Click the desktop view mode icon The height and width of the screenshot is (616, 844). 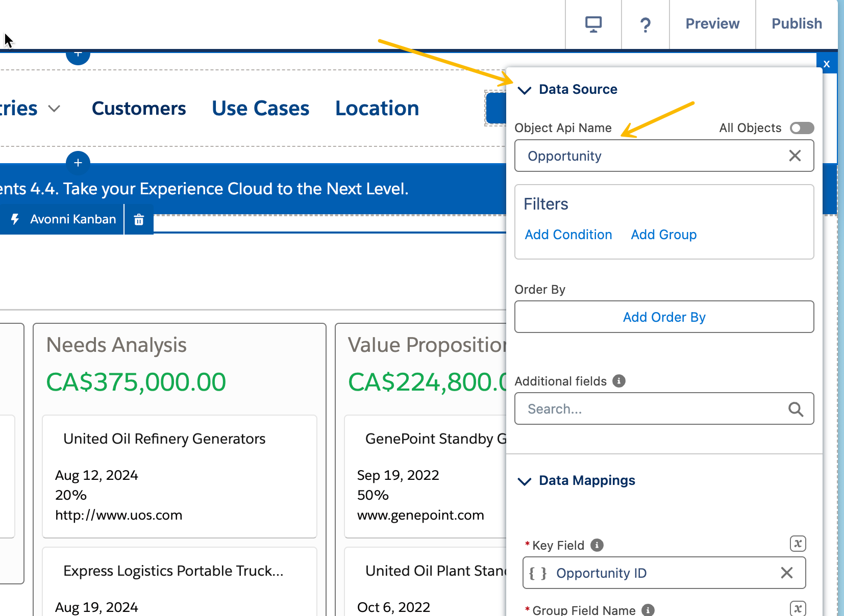(593, 24)
